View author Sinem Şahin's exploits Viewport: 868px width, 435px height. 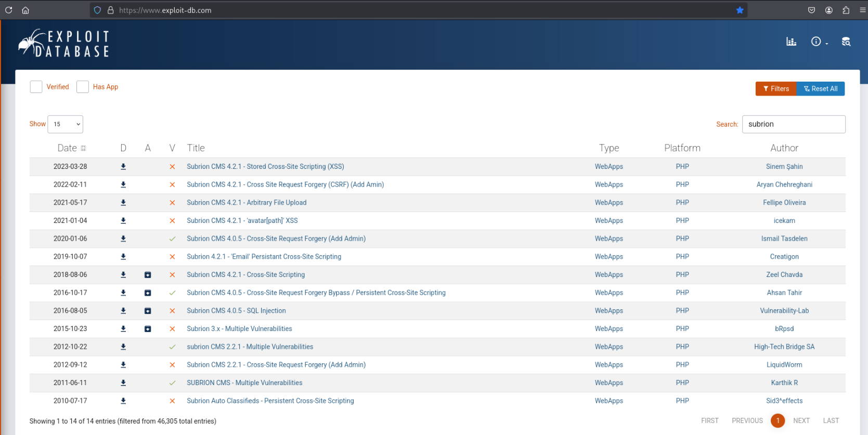(784, 167)
